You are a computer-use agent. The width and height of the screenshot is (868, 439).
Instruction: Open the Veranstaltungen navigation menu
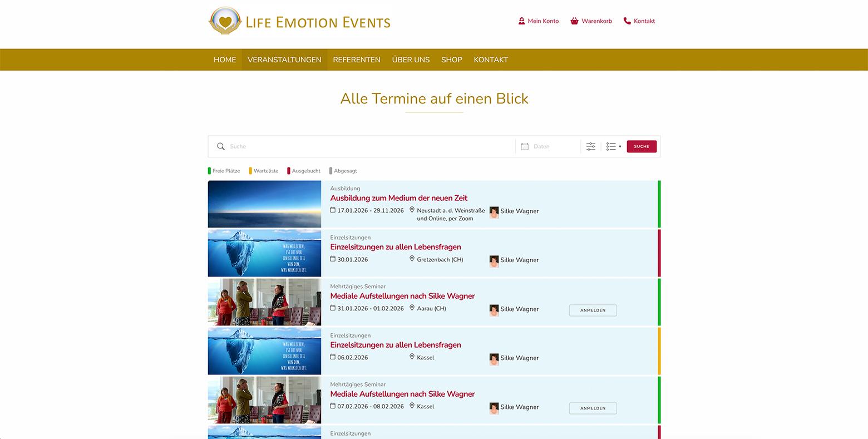click(284, 60)
